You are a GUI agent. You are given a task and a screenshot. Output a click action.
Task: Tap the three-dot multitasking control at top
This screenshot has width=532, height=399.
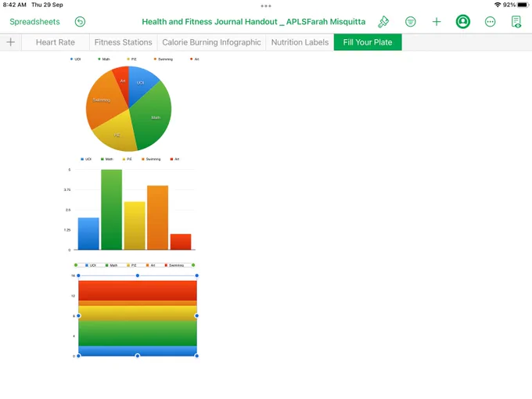[x=266, y=5]
